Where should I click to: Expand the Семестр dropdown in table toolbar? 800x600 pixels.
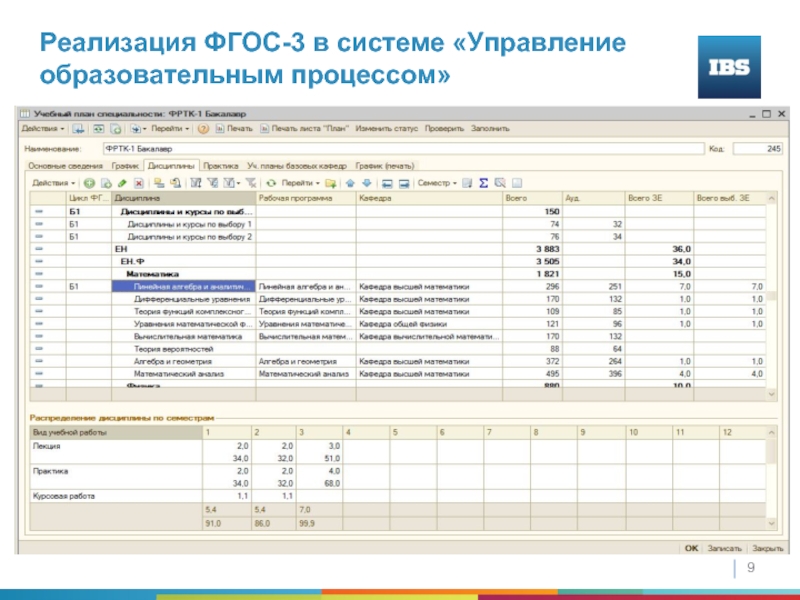coord(436,184)
